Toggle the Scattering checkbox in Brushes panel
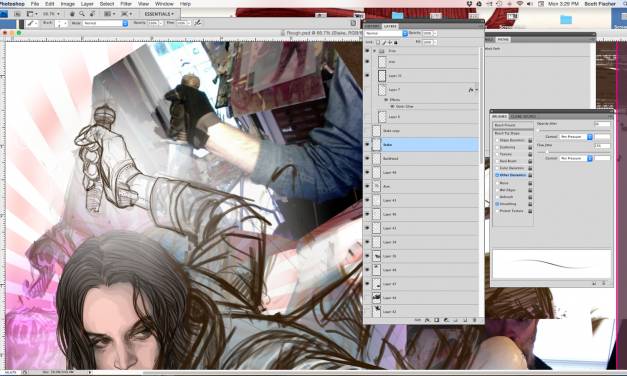This screenshot has height=376, width=627. coord(497,147)
